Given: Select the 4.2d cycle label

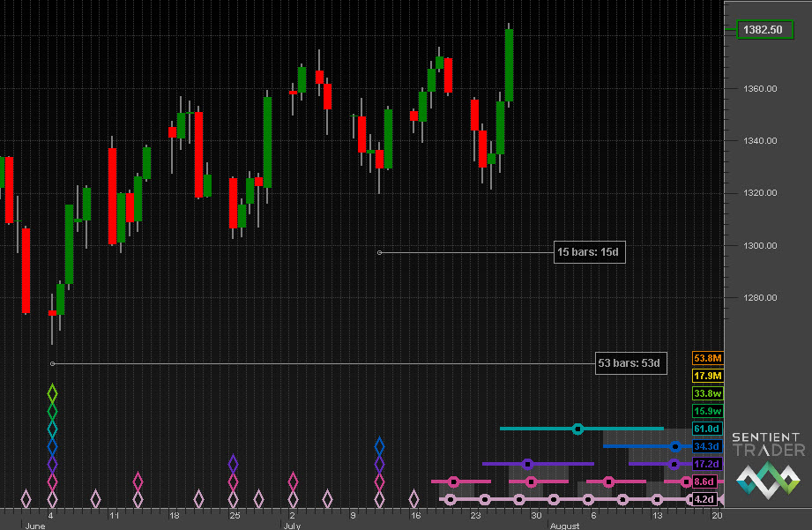Looking at the screenshot, I should [x=706, y=499].
